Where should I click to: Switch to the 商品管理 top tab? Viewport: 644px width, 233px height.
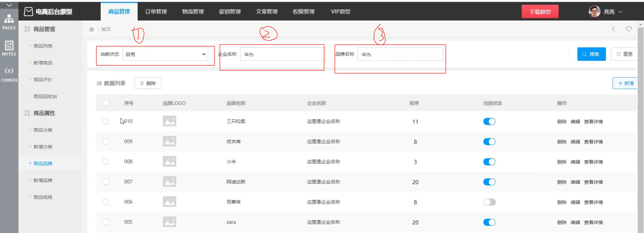pyautogui.click(x=119, y=12)
